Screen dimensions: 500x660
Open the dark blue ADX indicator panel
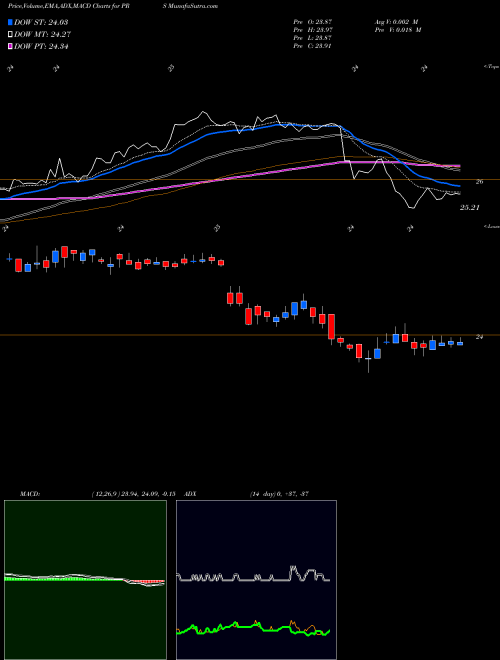click(256, 580)
